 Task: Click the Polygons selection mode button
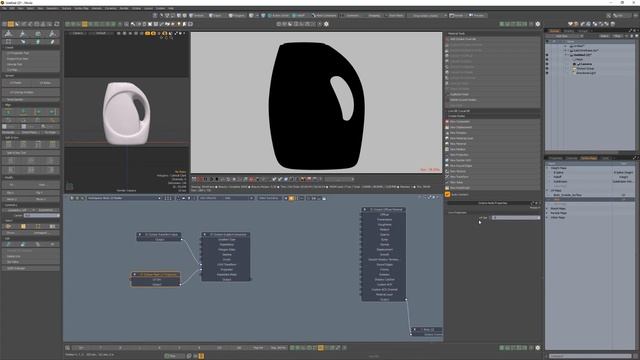(x=237, y=16)
